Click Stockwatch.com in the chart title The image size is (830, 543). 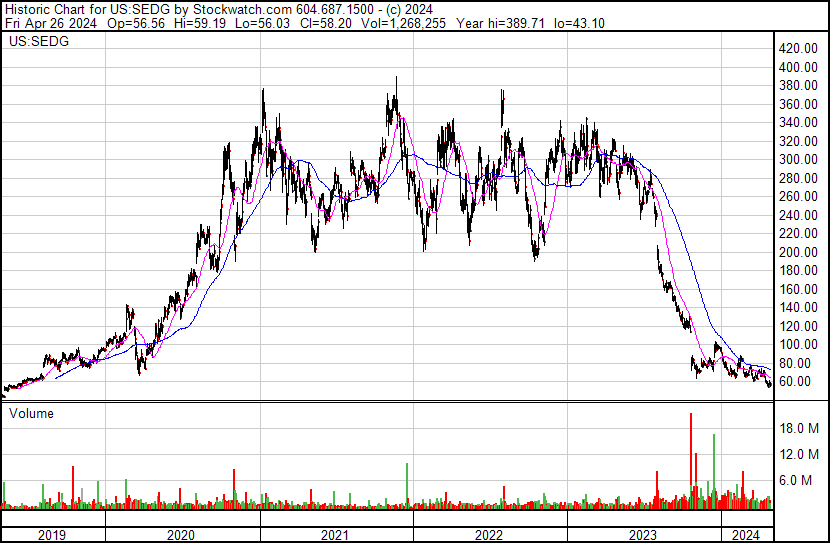point(242,9)
